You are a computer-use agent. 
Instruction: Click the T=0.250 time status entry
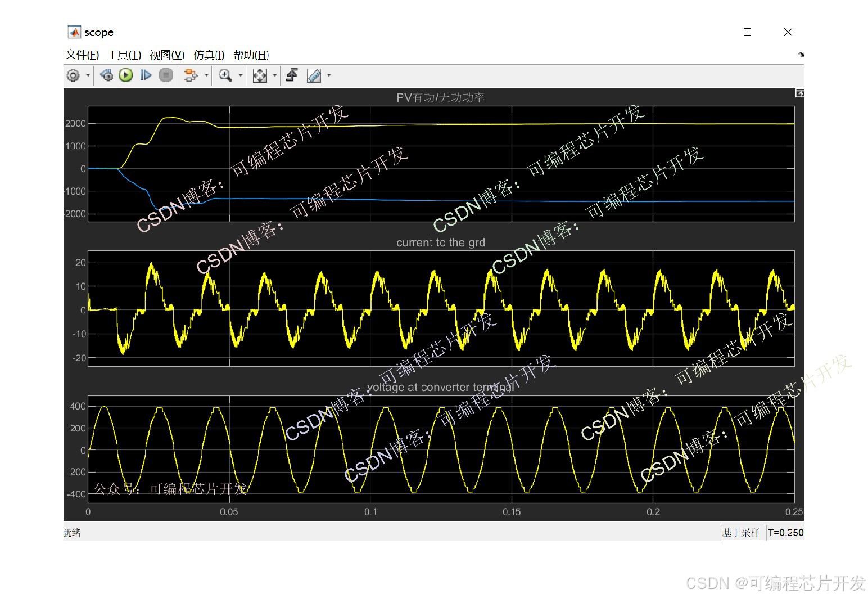point(785,532)
